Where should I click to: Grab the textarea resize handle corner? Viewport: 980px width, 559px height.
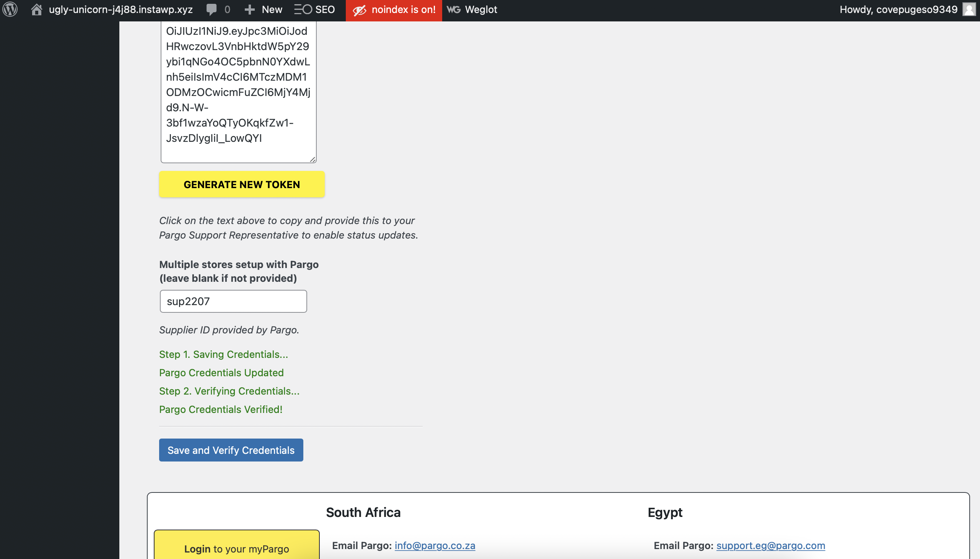[313, 159]
